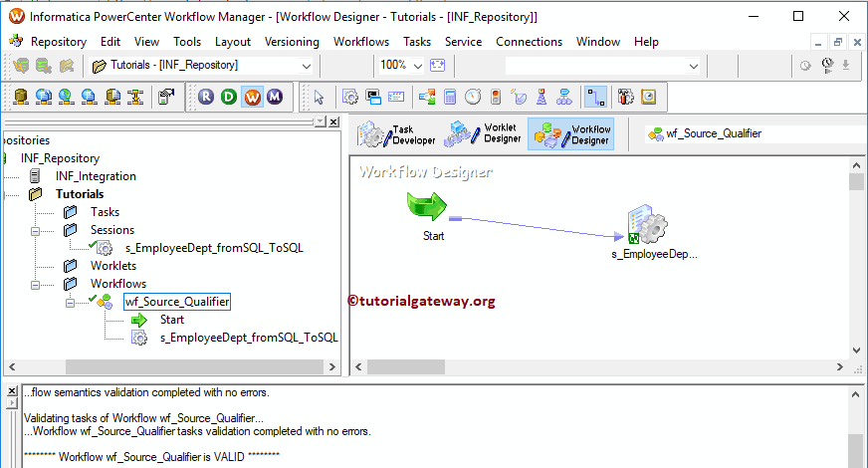The height and width of the screenshot is (468, 868).
Task: Select session under the Sessions folder
Action: tap(214, 248)
